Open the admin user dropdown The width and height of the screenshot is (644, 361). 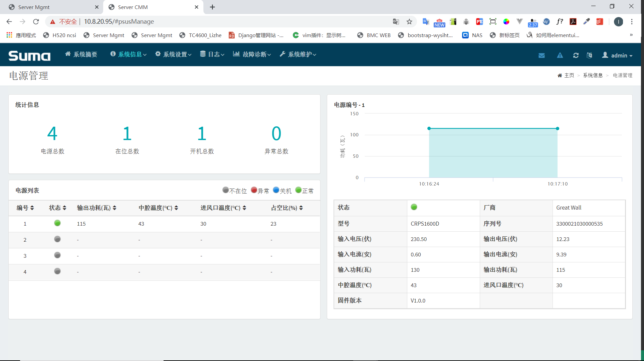coord(617,55)
